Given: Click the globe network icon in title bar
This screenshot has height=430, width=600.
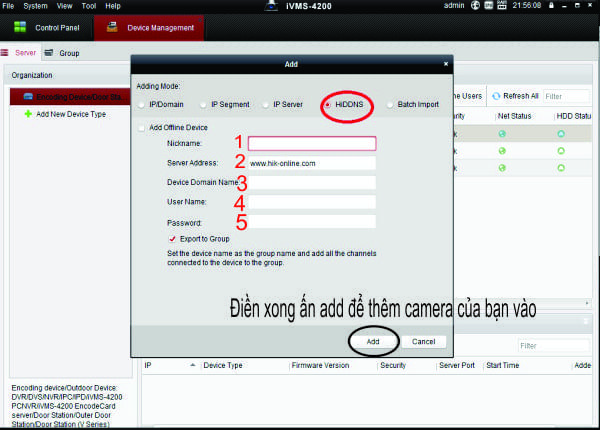Looking at the screenshot, I should point(475,5).
